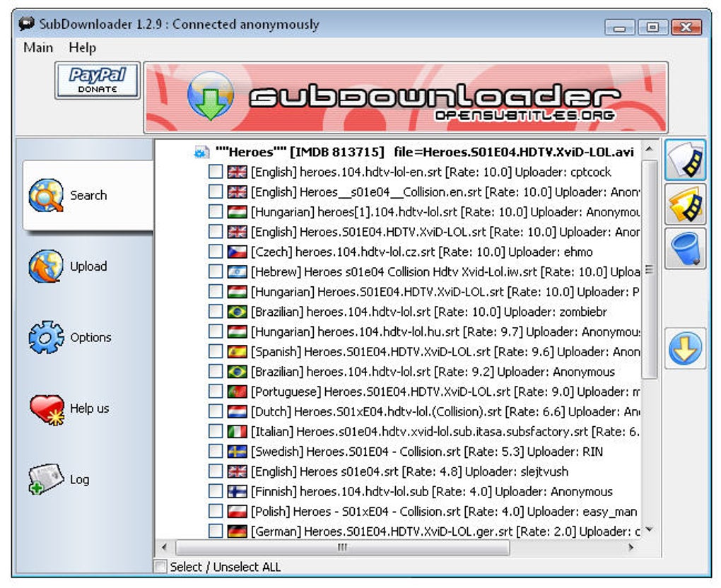This screenshot has height=588, width=721.
Task: Select English Heroes s01e04.srt by slejtvush
Action: (409, 471)
